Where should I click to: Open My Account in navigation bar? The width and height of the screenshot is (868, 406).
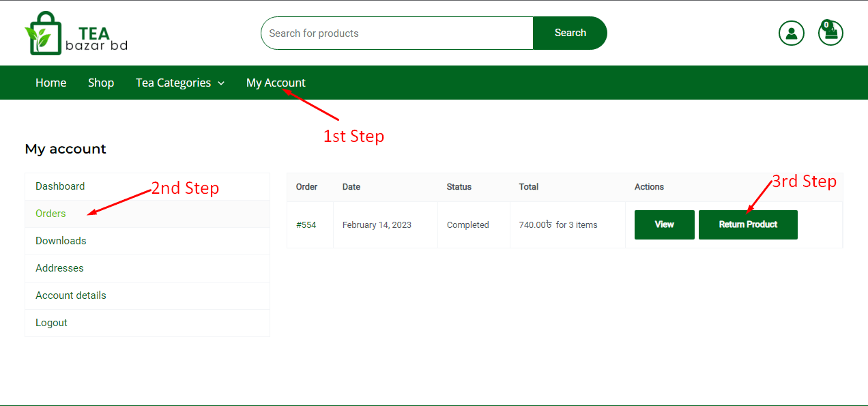point(276,83)
